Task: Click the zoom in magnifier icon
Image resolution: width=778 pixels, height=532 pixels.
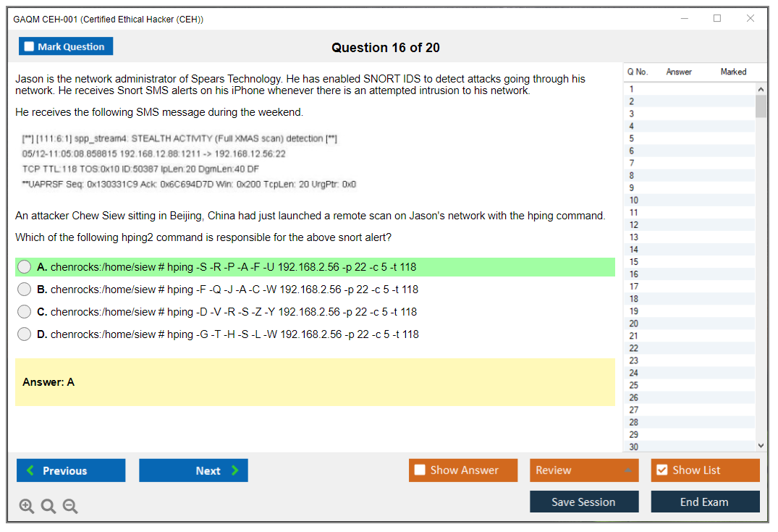Action: (27, 507)
